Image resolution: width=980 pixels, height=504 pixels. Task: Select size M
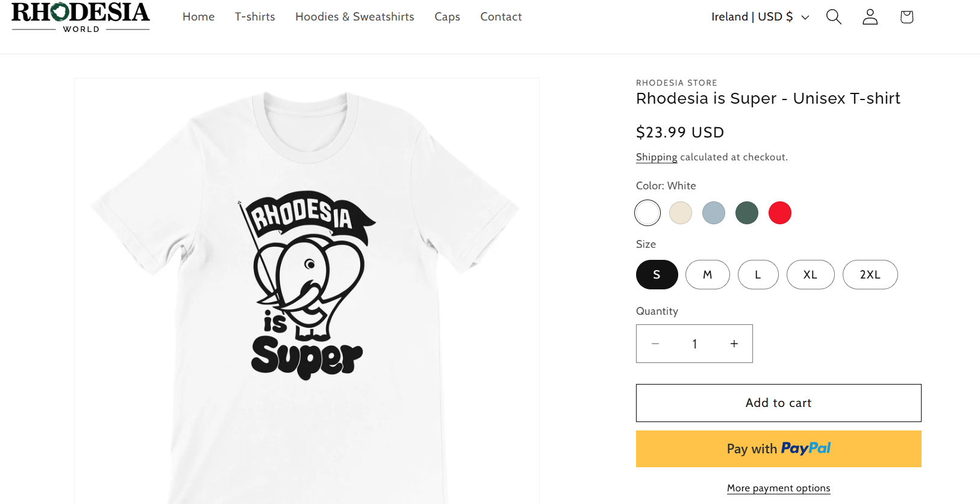[708, 275]
